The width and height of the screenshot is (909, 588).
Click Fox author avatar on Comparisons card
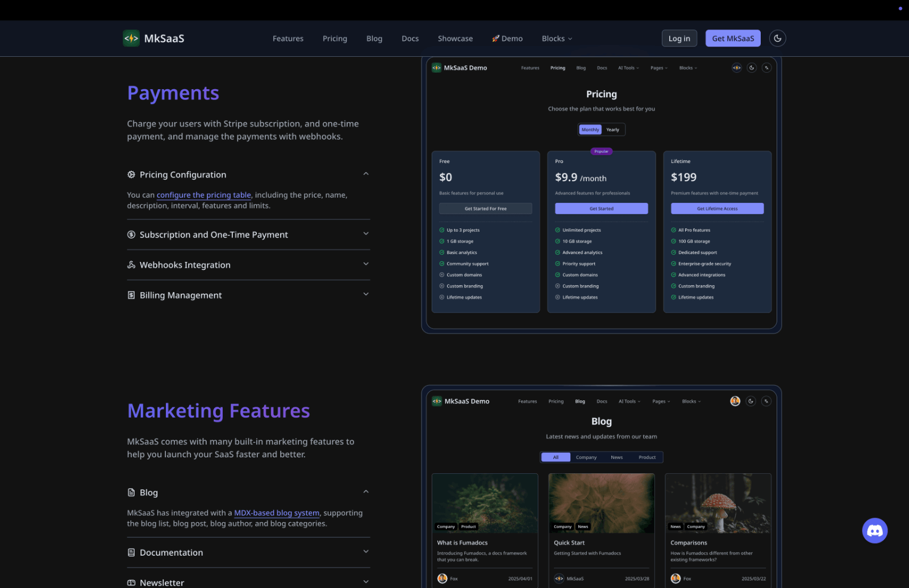point(676,578)
